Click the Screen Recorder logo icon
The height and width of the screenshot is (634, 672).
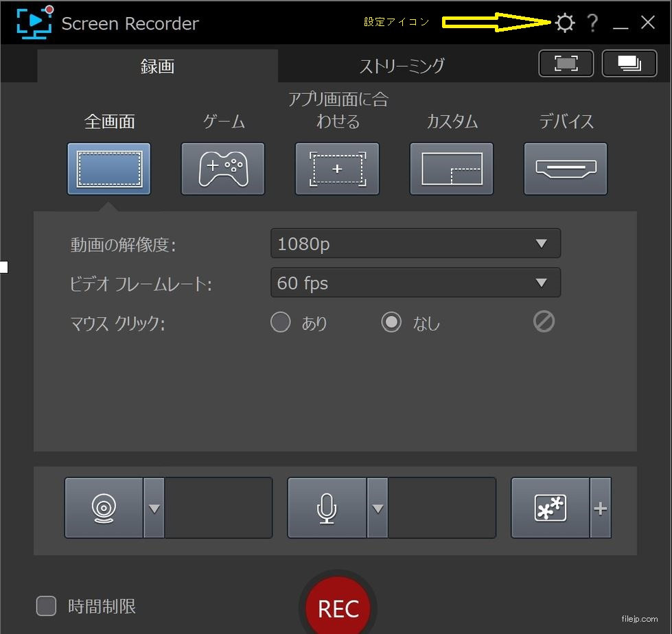pyautogui.click(x=35, y=22)
